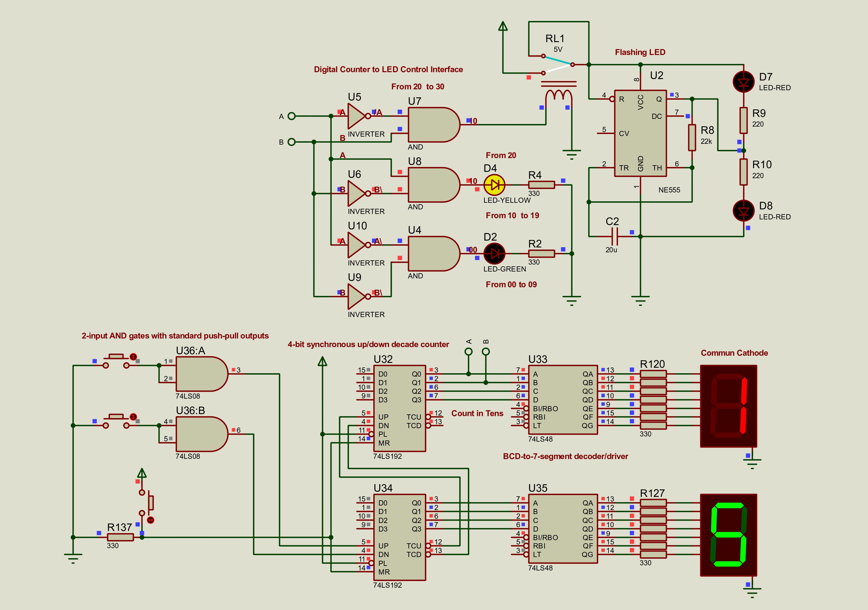Viewport: 868px width, 610px height.
Task: Click the 'Commun Cathode' label
Action: [x=734, y=353]
